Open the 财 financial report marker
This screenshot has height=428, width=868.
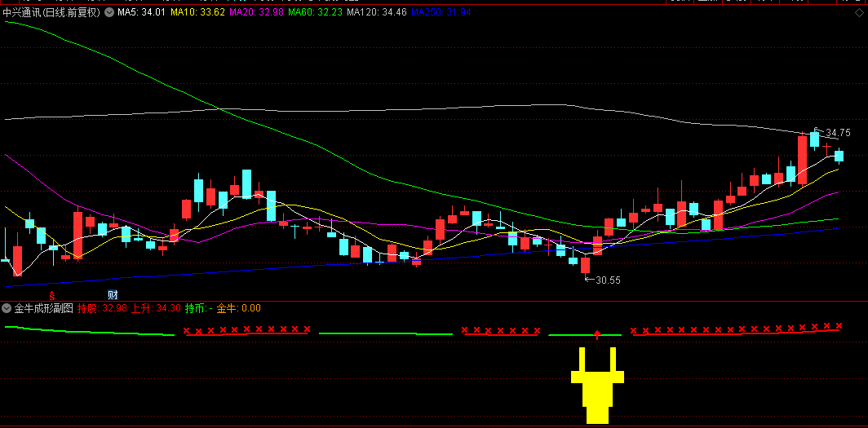[x=113, y=295]
